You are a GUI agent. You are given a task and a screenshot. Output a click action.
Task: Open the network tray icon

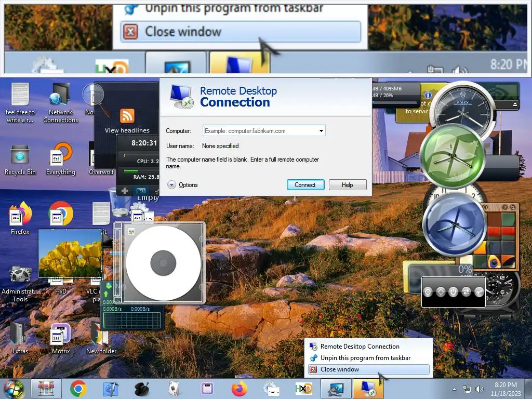pyautogui.click(x=467, y=389)
